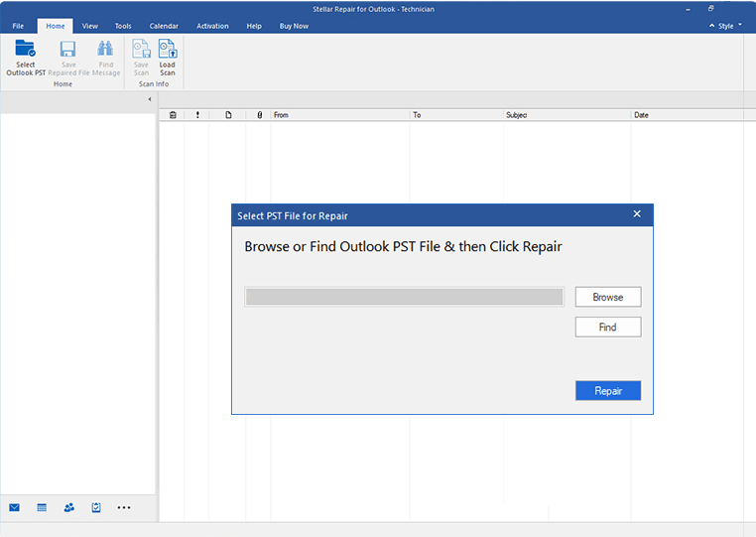
Task: Open the Tasks clipboard icon
Action: pos(96,507)
